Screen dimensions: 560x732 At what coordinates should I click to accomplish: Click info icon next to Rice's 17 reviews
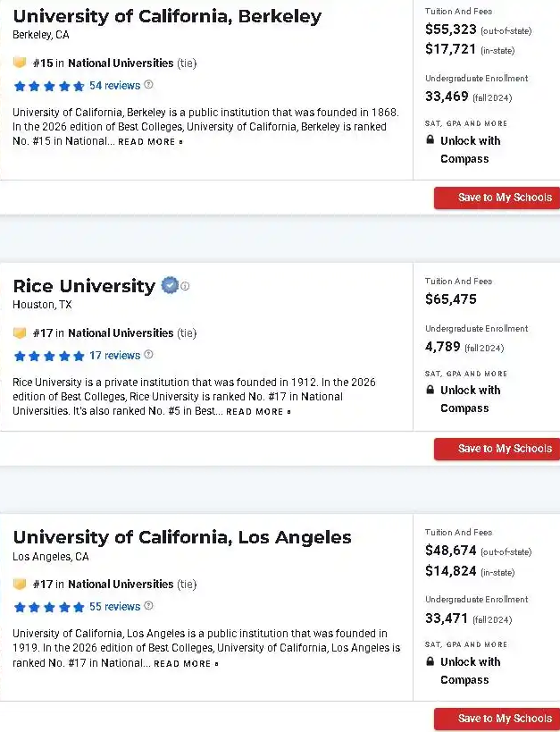(148, 355)
